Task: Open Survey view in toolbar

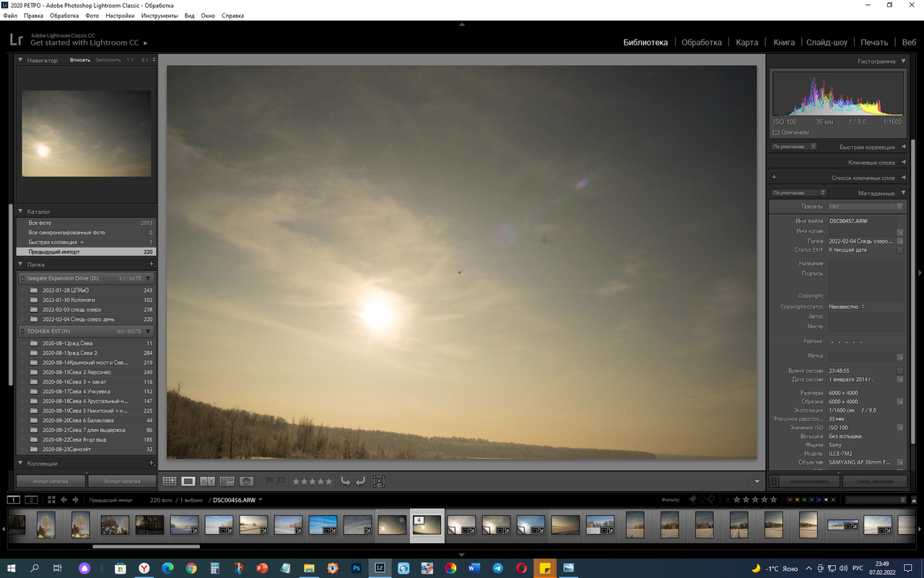Action: [227, 481]
